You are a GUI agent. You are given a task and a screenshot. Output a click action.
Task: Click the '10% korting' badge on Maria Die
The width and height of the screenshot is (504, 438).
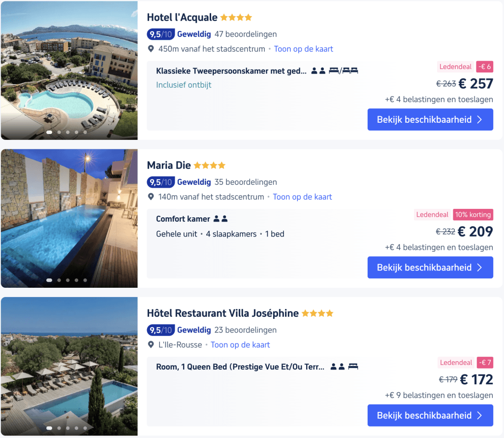[x=472, y=214]
